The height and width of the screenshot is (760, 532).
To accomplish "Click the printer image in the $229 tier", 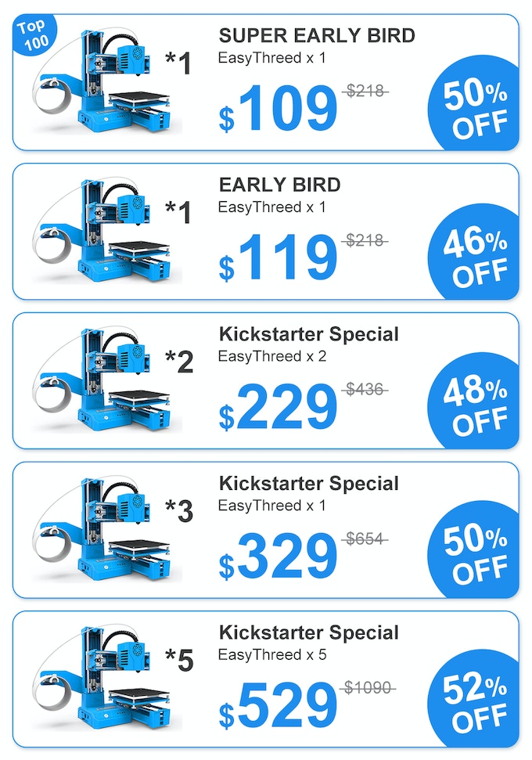I will (102, 383).
